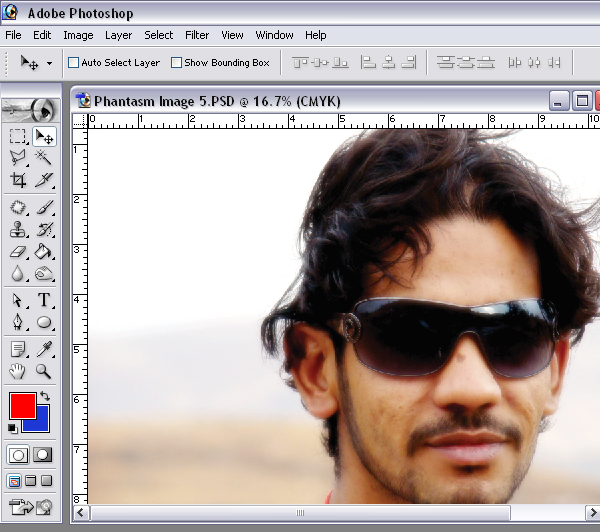Click Distribute Right Edges button

(554, 62)
